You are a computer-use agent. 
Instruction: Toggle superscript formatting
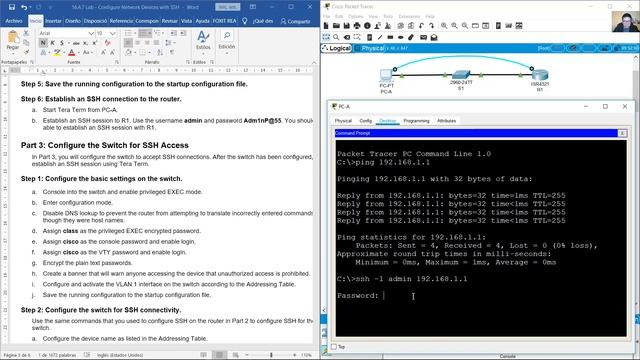pyautogui.click(x=95, y=43)
